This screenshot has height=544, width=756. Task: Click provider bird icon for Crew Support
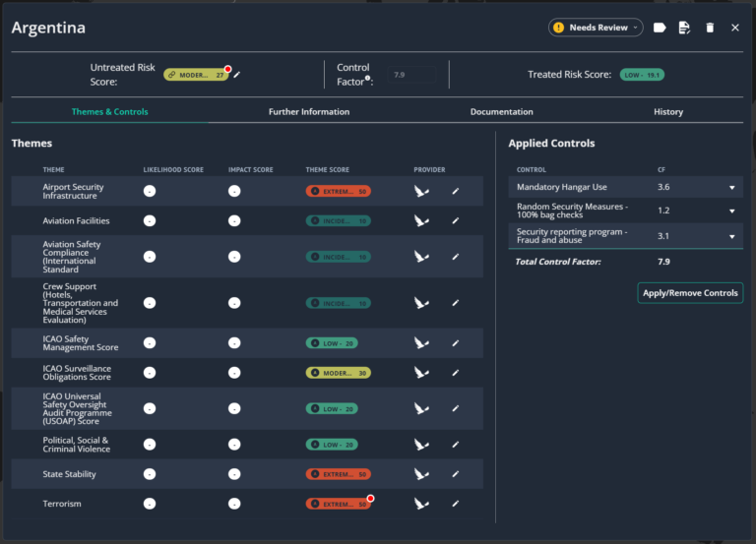click(421, 303)
